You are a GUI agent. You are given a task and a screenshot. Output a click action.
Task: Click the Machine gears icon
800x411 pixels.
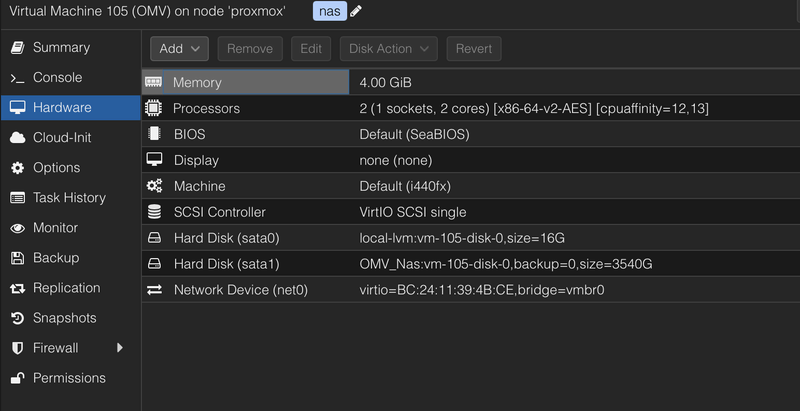point(154,186)
